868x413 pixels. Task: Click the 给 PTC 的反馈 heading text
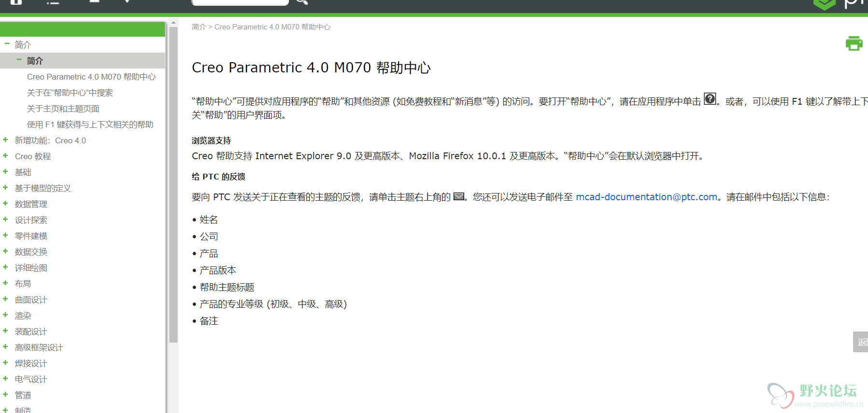[219, 177]
